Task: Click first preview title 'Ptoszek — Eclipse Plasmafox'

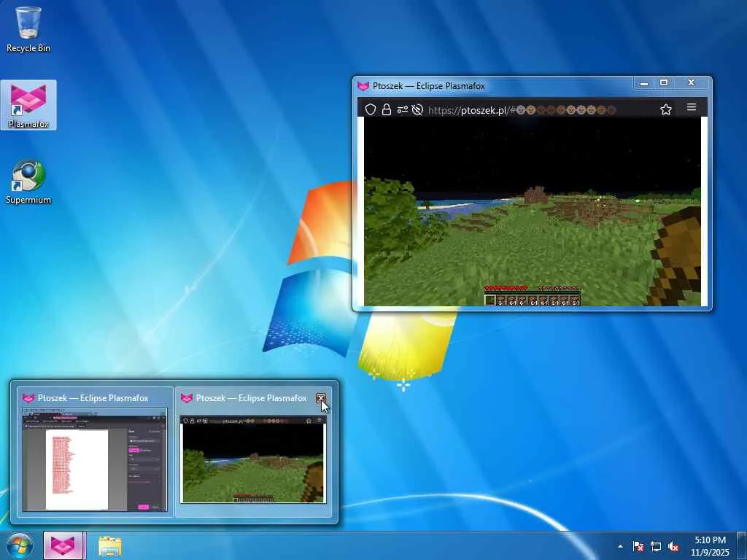Action: 93,398
